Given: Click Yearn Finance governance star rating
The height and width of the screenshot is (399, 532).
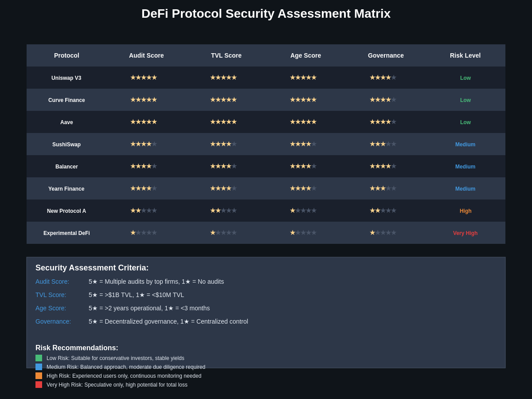Looking at the screenshot, I should click(x=383, y=188).
